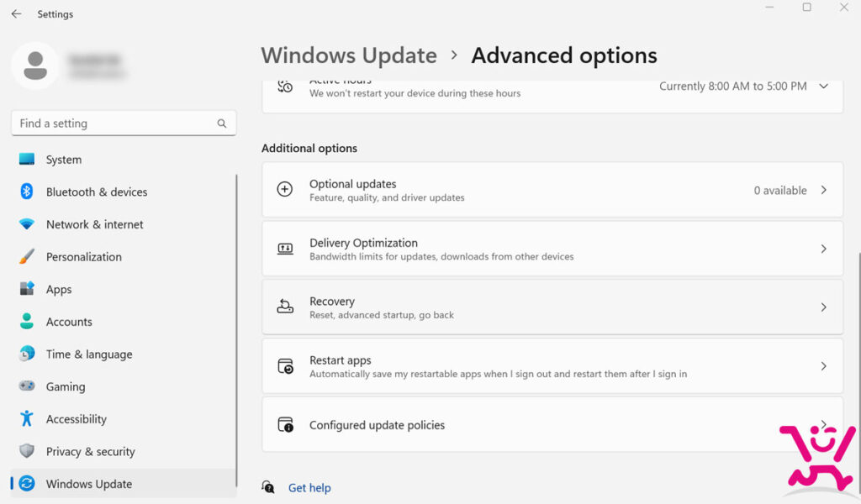Open Recovery via its right chevron
861x504 pixels.
tap(824, 307)
